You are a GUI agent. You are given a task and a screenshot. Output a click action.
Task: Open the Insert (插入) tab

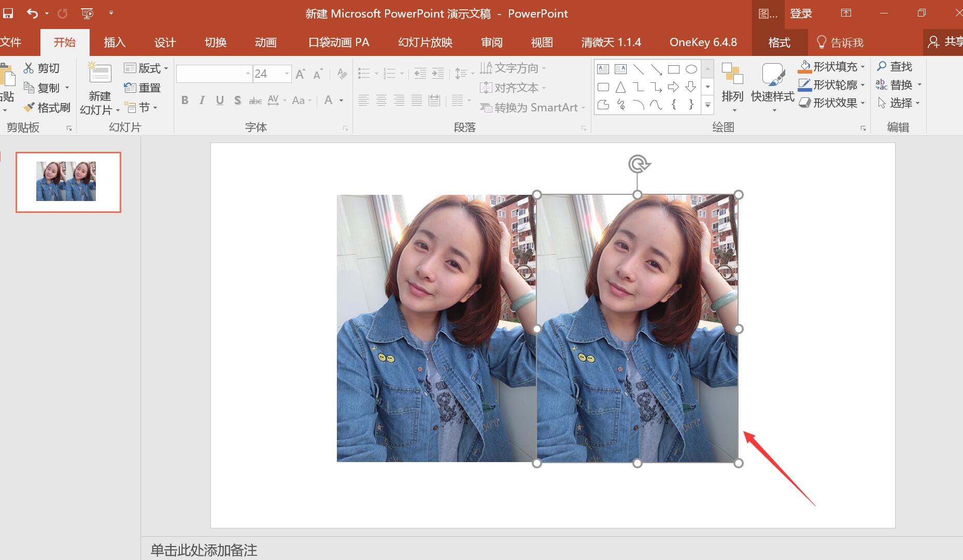(115, 42)
